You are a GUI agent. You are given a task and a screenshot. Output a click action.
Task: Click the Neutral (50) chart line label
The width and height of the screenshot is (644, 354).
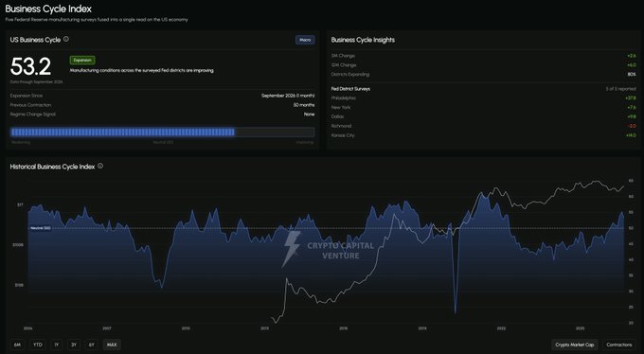click(40, 228)
